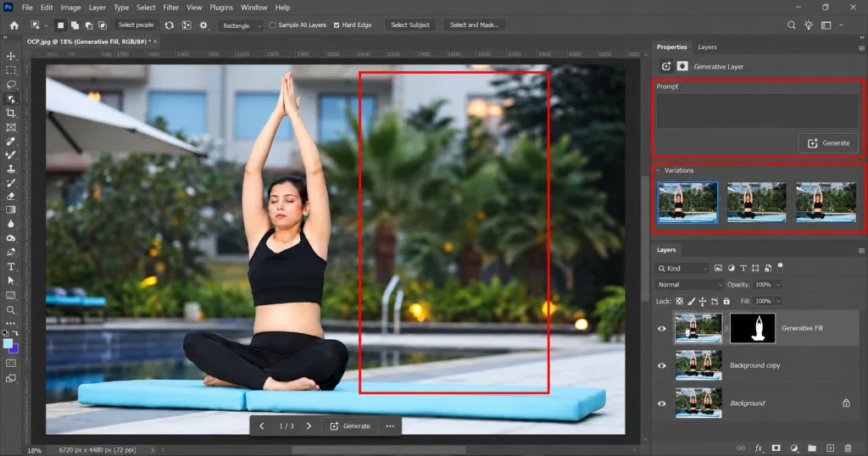The width and height of the screenshot is (868, 456).
Task: Click the Select and Mask button
Action: 475,25
